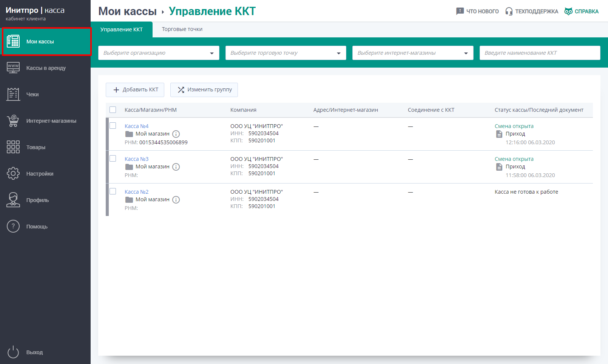608x364 pixels.
Task: Click the Касса/Магазин/РНМ column header
Action: pos(151,110)
